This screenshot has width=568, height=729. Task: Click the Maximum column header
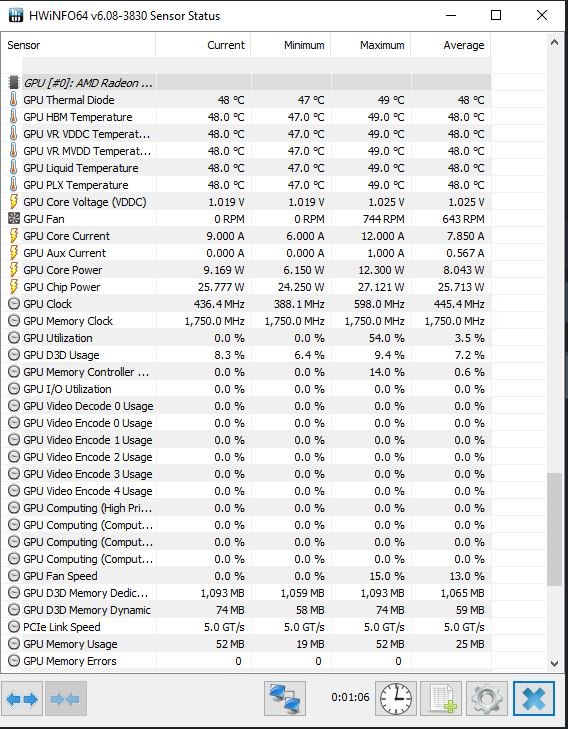coord(371,45)
